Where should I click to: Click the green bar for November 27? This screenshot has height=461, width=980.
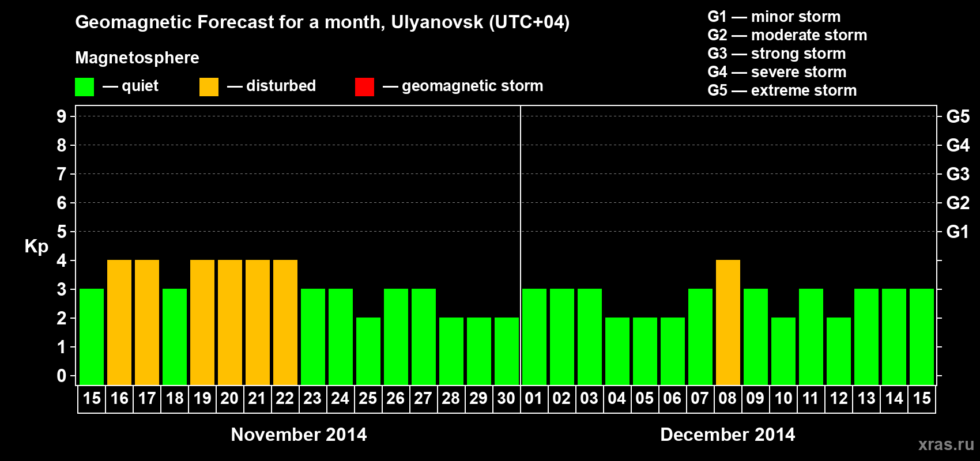tap(424, 337)
